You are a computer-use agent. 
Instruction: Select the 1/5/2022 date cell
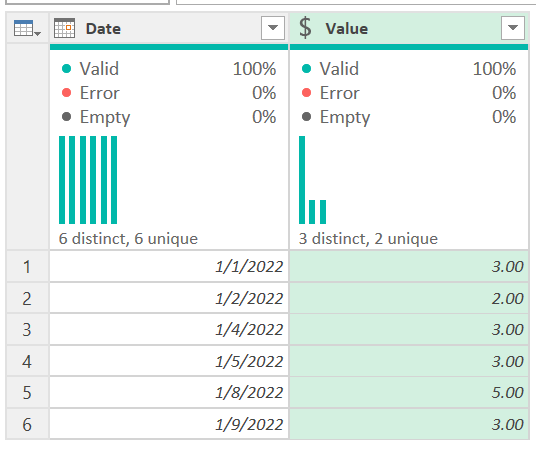point(169,361)
